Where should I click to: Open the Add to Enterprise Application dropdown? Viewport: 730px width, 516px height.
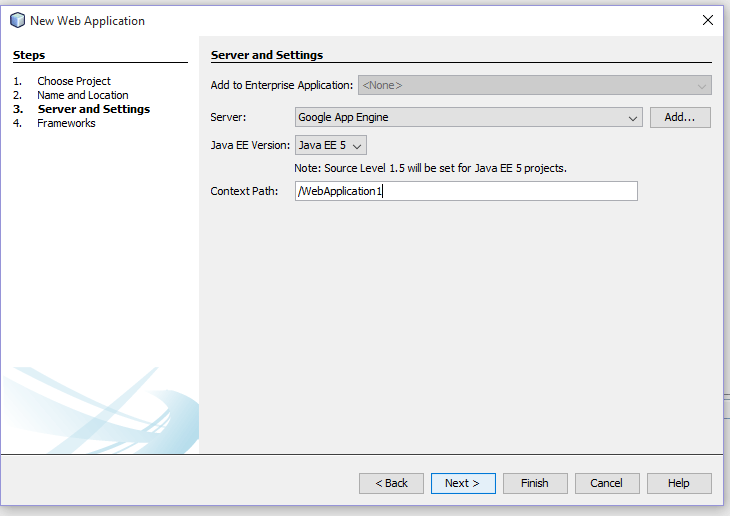pyautogui.click(x=534, y=86)
